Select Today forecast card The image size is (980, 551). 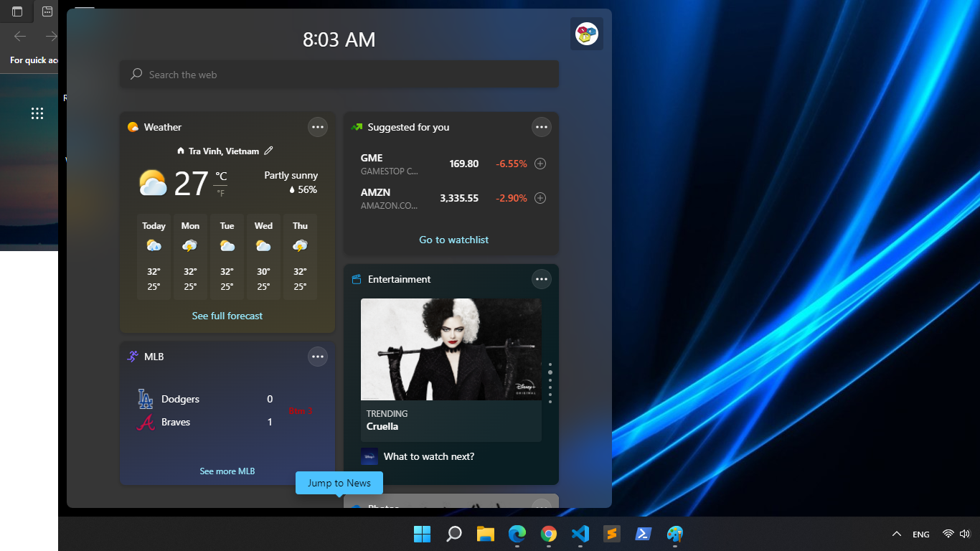point(154,257)
